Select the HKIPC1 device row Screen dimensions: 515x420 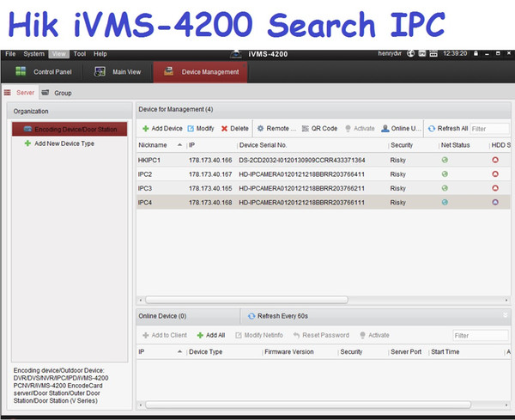(x=324, y=160)
